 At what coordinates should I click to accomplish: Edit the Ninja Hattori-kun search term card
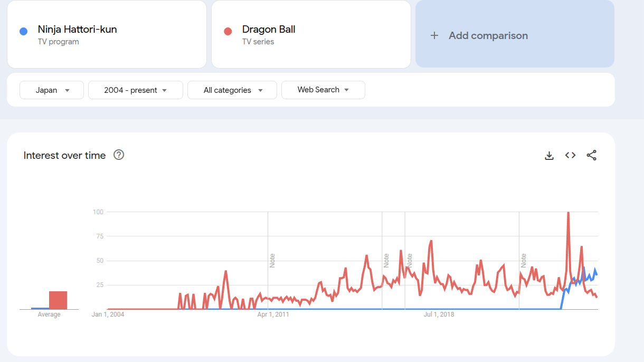pos(107,34)
